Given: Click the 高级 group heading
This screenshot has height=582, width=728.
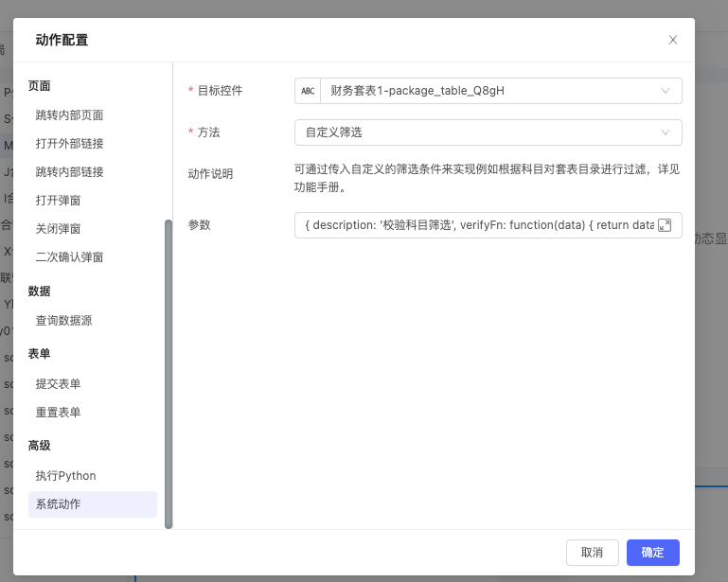Looking at the screenshot, I should (x=39, y=446).
